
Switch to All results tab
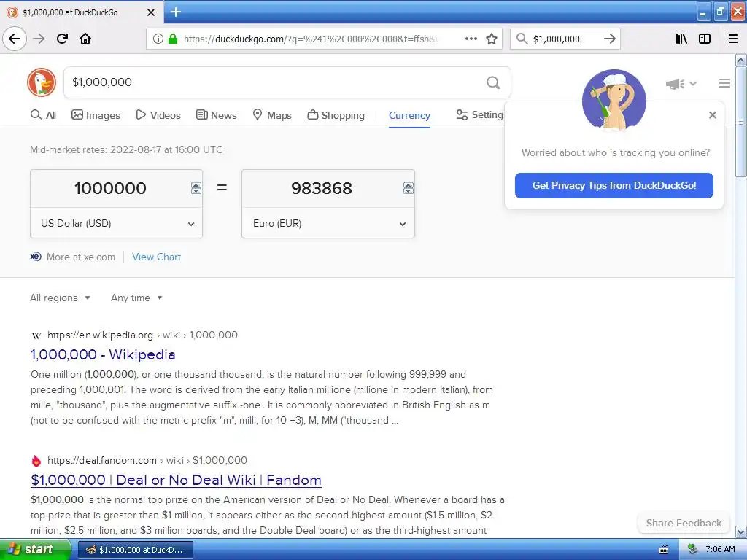43,115
